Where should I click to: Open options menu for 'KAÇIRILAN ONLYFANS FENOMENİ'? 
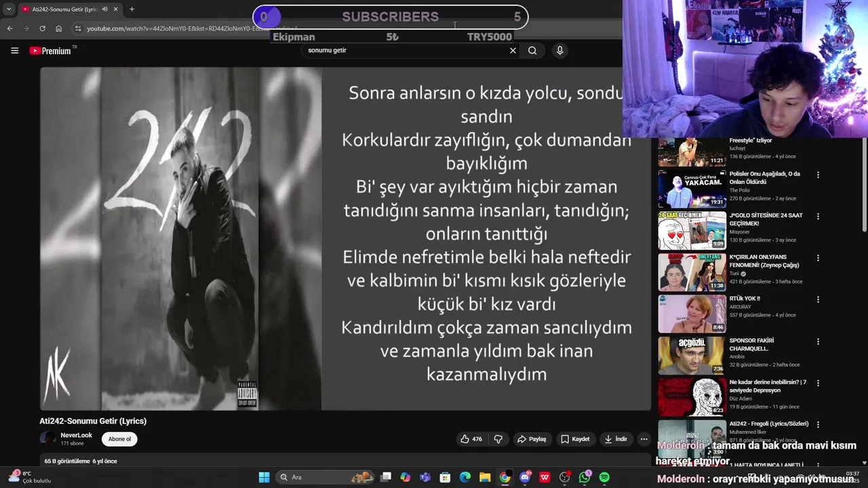(x=818, y=258)
